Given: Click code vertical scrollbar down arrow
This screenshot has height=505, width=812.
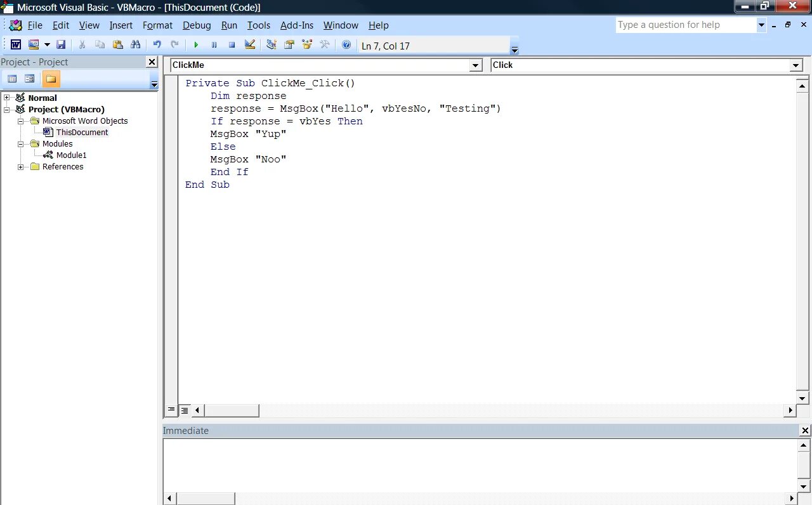Looking at the screenshot, I should click(802, 398).
